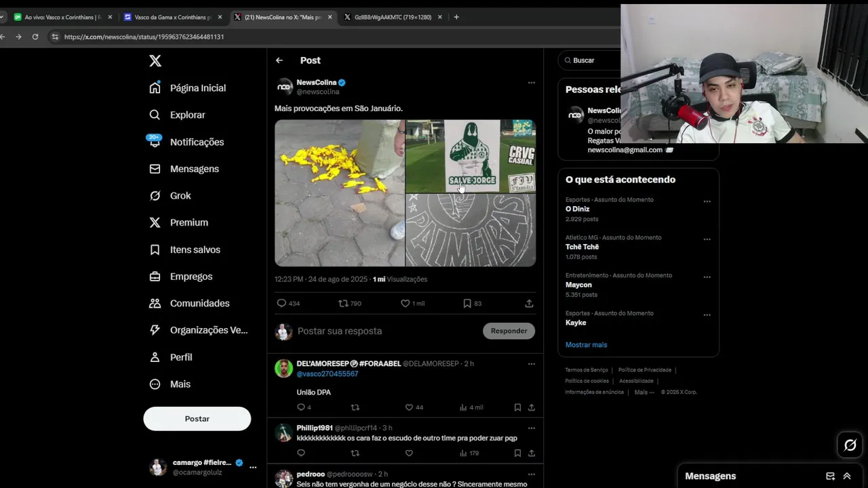The width and height of the screenshot is (868, 488).
Task: Switch to GzlI88rWgAAKMTC image tab
Action: click(393, 17)
